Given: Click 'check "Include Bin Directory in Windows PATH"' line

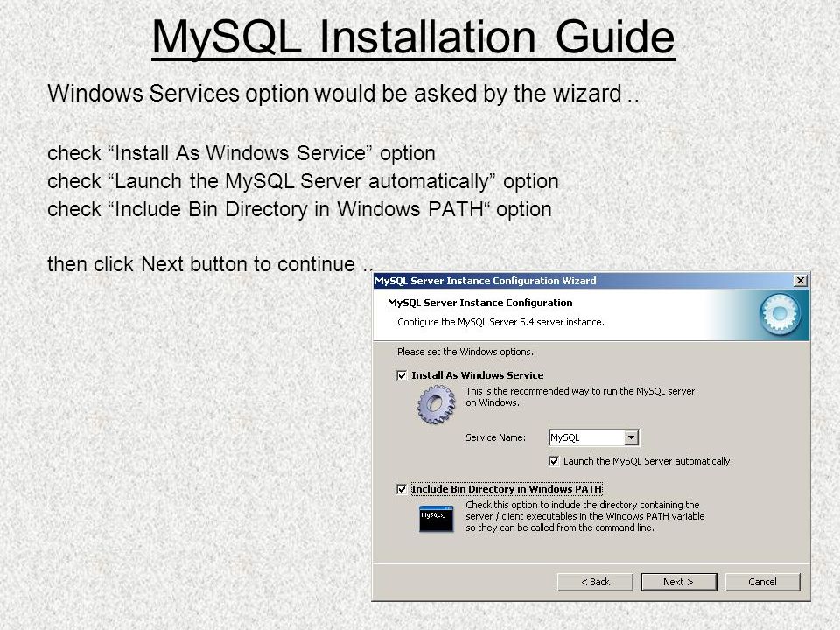Looking at the screenshot, I should 299,209.
